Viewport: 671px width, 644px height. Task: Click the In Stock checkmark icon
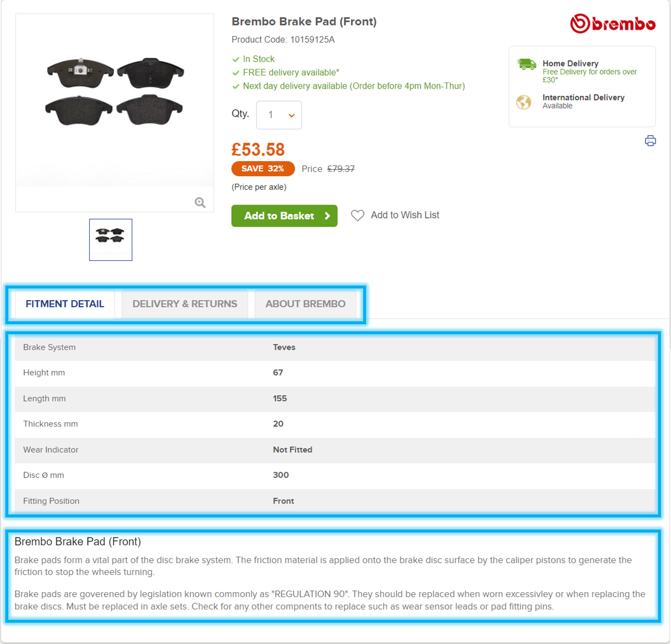(x=236, y=60)
